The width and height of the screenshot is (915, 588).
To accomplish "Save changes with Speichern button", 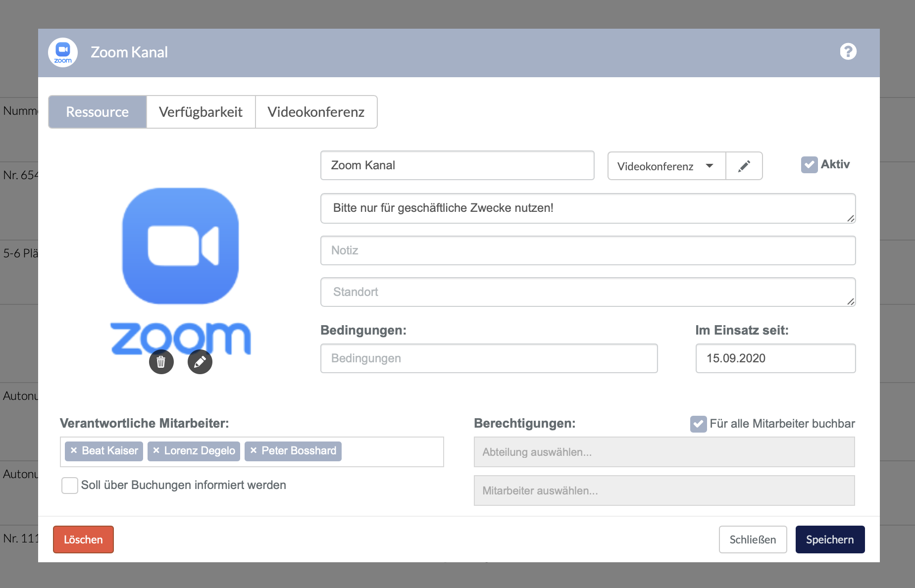I will 830,539.
